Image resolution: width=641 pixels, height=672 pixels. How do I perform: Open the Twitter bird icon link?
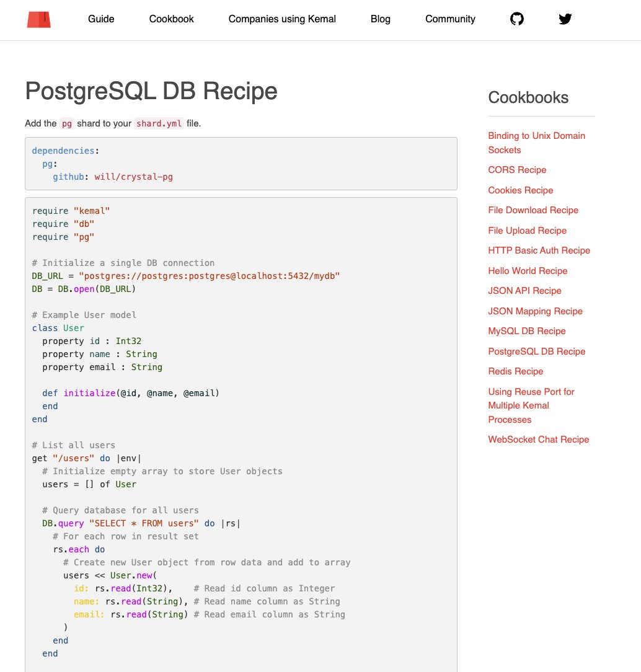(565, 19)
